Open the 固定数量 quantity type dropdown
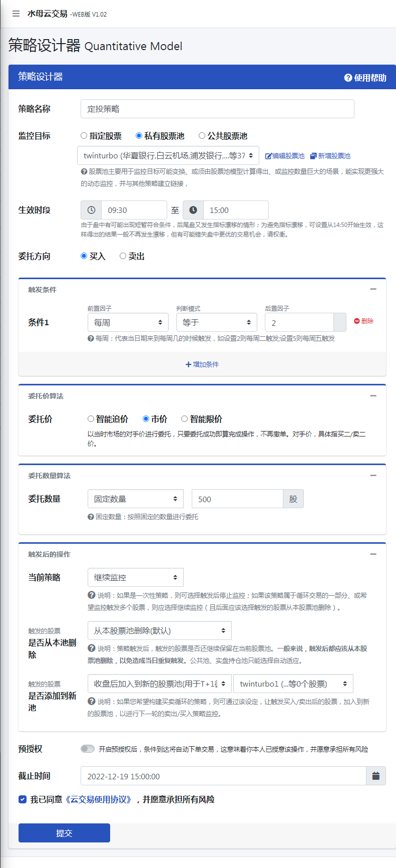396x868 pixels. point(135,499)
